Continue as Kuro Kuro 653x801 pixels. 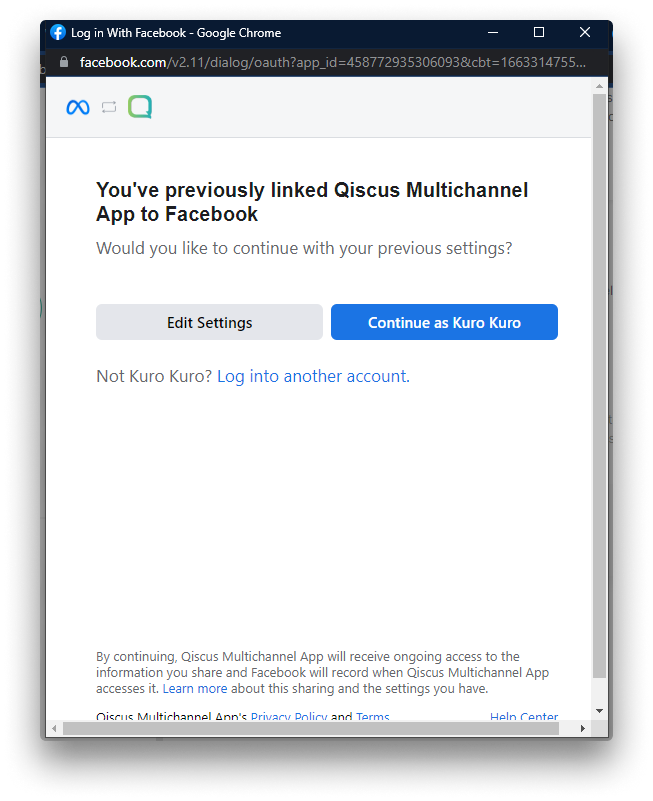coord(445,322)
